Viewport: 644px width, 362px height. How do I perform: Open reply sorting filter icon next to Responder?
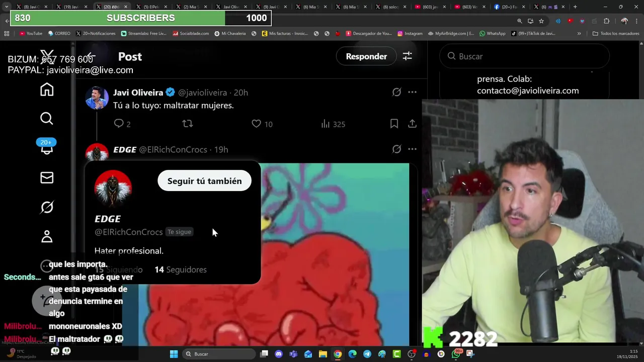pos(407,56)
